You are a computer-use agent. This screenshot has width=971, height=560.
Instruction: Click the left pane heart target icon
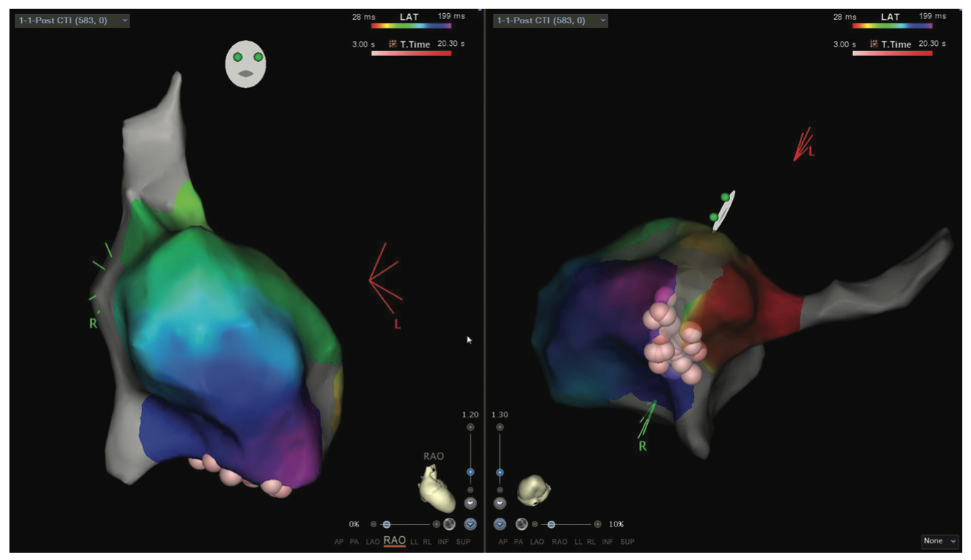(470, 524)
